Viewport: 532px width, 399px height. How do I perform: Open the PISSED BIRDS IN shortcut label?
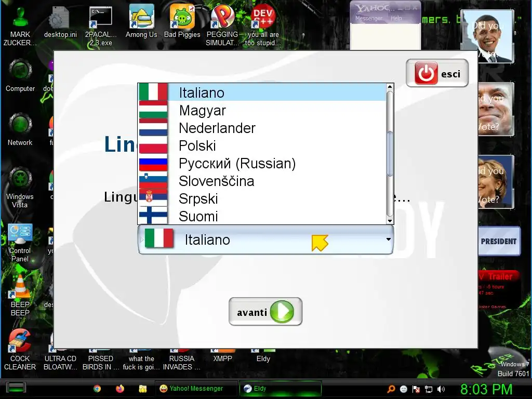coord(101,363)
